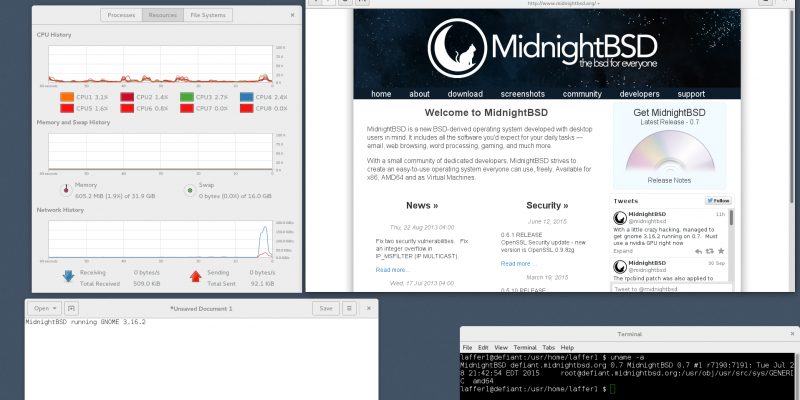Open the support page link
800x400 pixels.
[x=691, y=94]
